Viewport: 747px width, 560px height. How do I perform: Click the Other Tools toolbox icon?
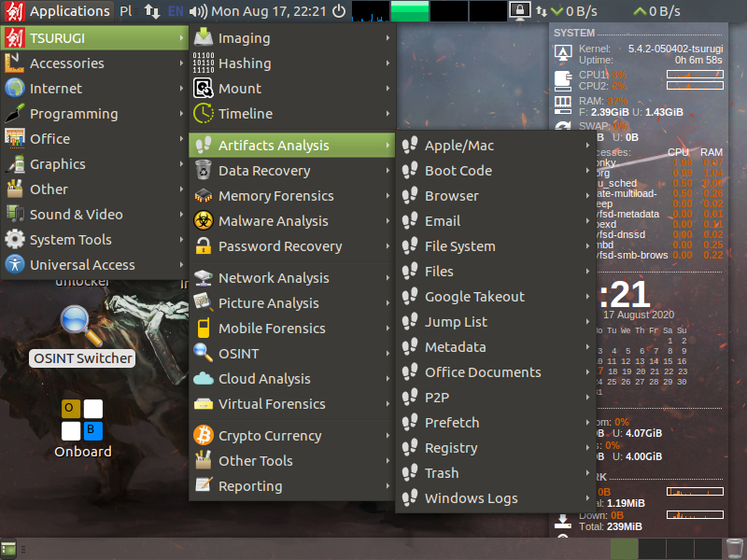[x=204, y=460]
